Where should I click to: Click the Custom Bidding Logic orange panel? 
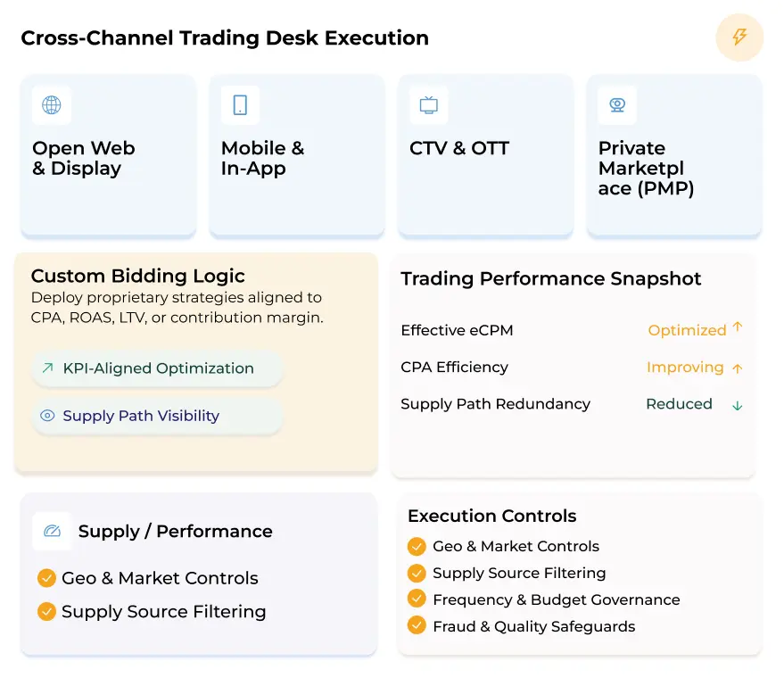coord(196,446)
